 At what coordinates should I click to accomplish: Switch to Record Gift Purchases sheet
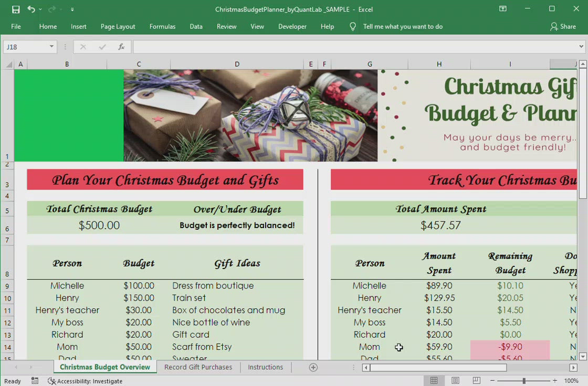click(x=198, y=367)
